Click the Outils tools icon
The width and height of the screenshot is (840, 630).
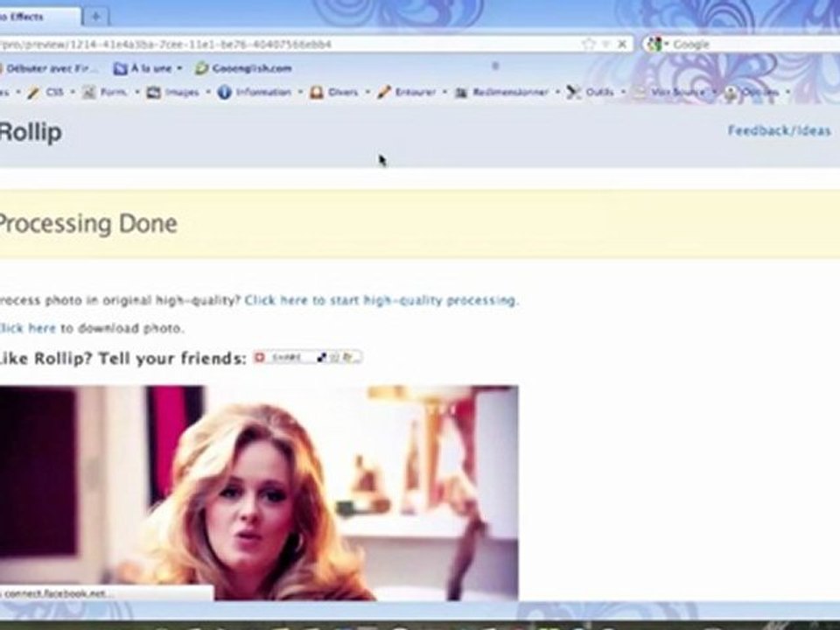coord(574,93)
